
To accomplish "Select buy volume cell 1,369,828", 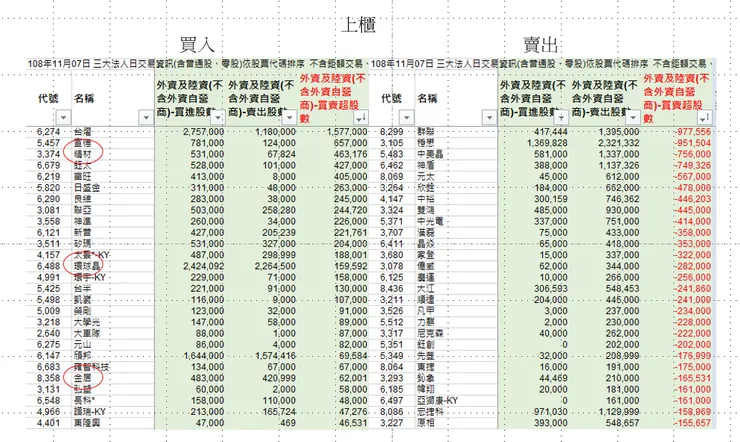I will [547, 143].
